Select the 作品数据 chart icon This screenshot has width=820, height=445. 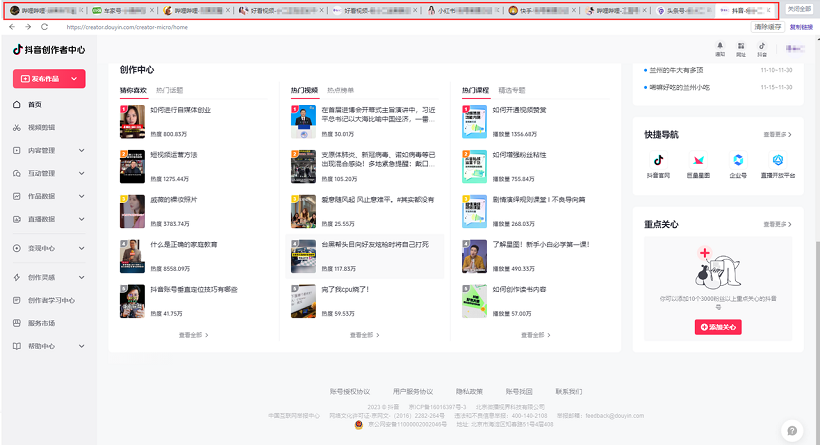point(17,196)
